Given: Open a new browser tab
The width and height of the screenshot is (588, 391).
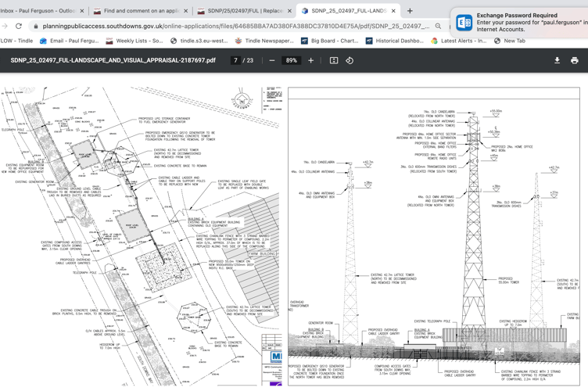Looking at the screenshot, I should (410, 11).
